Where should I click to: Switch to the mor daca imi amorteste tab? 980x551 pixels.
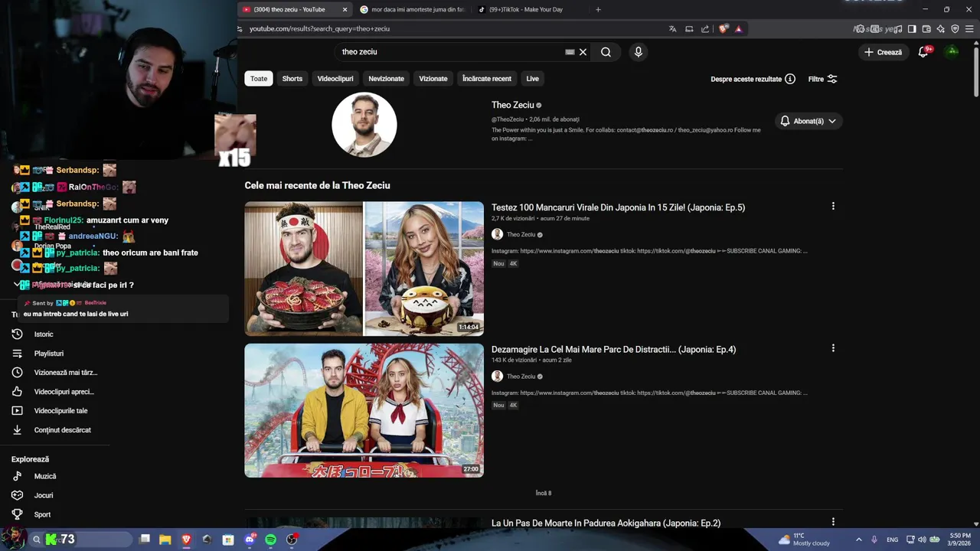(412, 9)
